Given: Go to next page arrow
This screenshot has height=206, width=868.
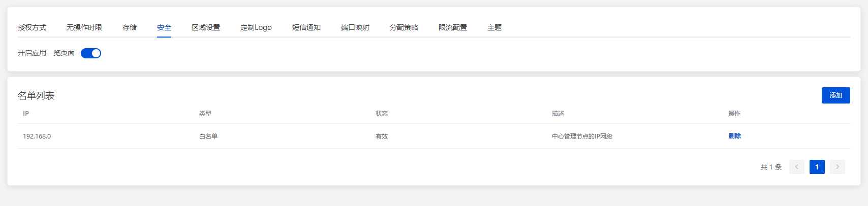Looking at the screenshot, I should (837, 167).
